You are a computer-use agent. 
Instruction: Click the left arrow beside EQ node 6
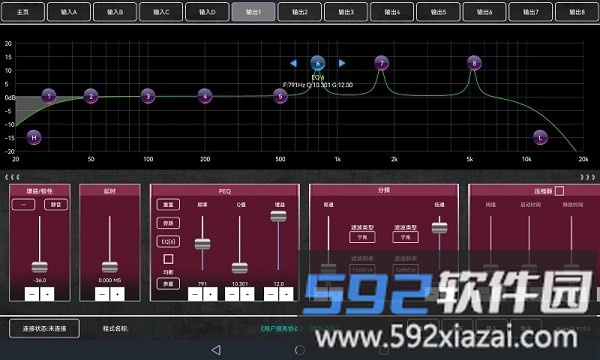[293, 63]
